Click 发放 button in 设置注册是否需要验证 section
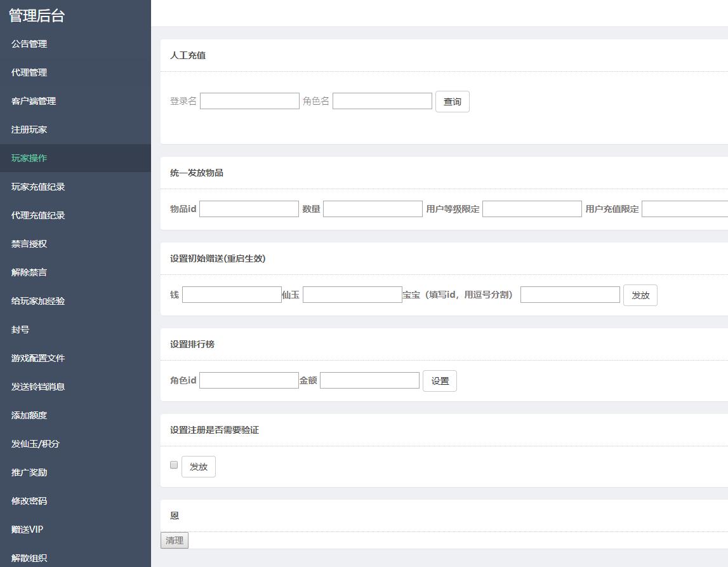 click(x=198, y=467)
